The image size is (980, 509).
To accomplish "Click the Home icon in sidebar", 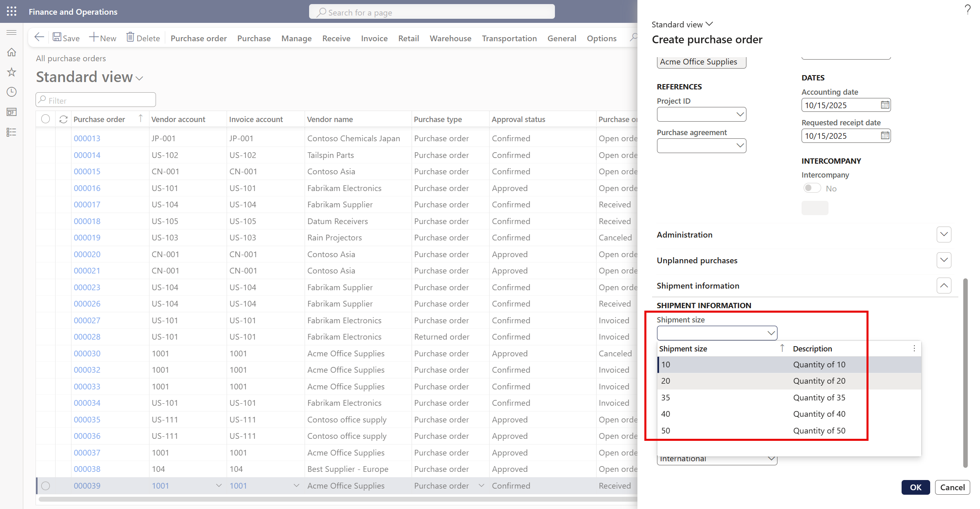I will 11,52.
